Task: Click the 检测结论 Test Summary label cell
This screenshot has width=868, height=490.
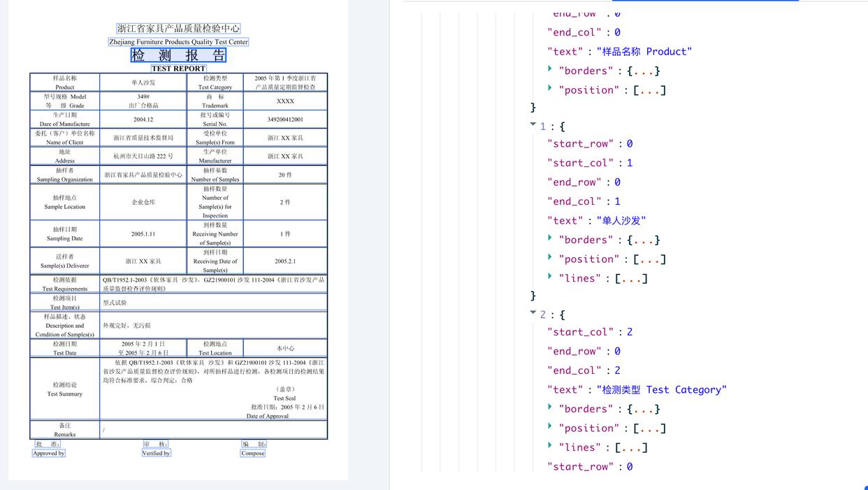Action: coord(65,389)
